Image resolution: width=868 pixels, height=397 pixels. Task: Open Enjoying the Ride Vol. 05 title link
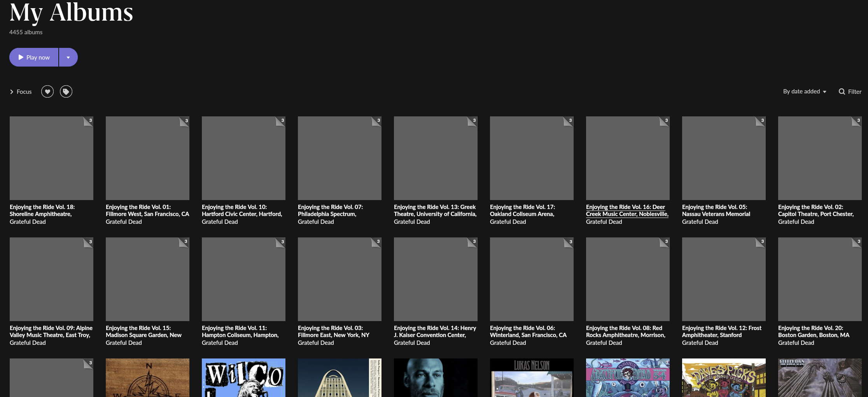tap(716, 211)
